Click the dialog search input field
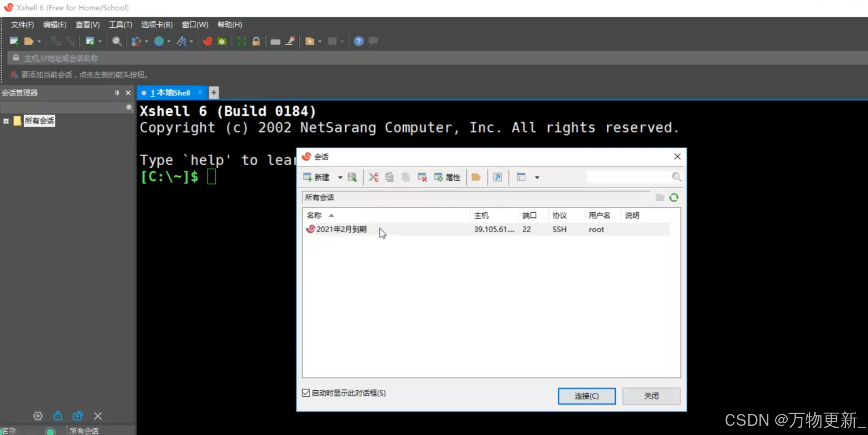This screenshot has width=868, height=435. (629, 177)
